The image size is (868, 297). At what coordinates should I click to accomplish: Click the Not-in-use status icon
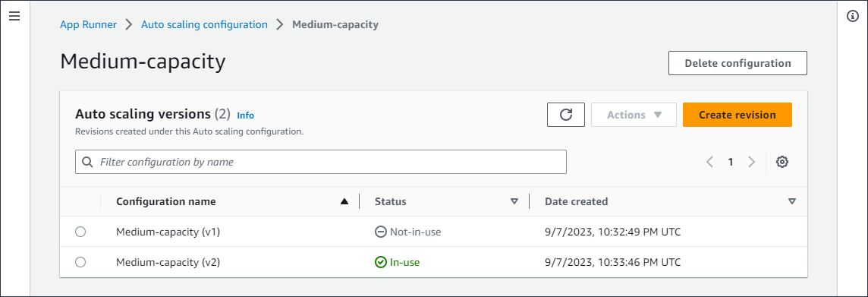pos(380,232)
